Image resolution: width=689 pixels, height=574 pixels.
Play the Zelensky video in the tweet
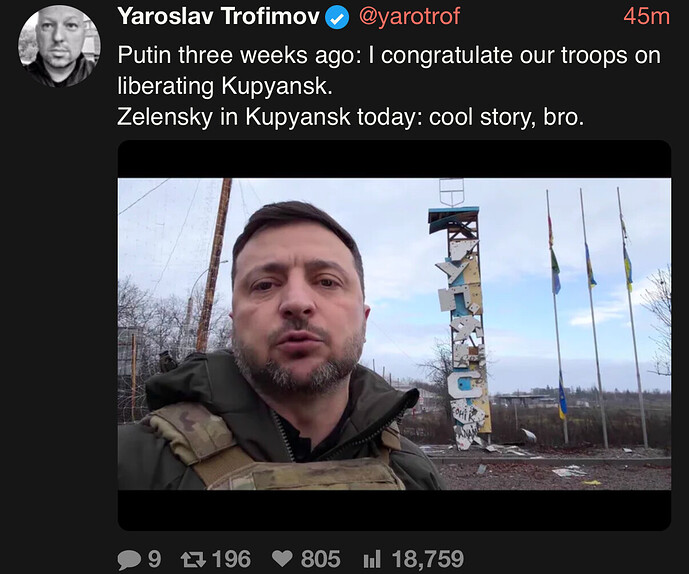tap(394, 334)
